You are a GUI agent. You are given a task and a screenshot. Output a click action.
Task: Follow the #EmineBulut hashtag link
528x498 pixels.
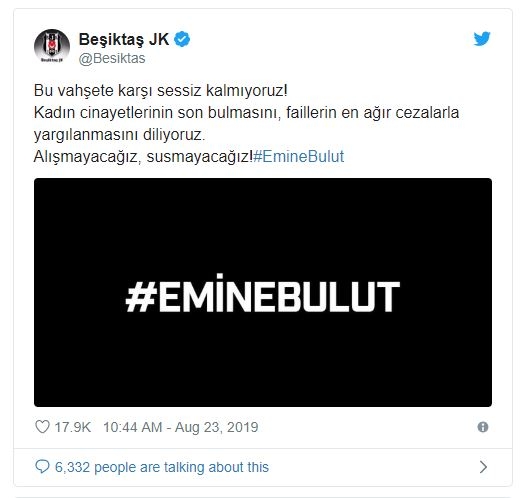tap(299, 157)
